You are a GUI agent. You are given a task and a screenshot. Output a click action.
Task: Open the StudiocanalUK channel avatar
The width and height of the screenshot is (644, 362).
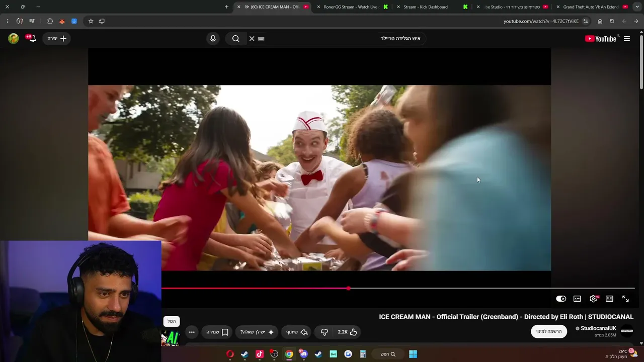coord(627,331)
